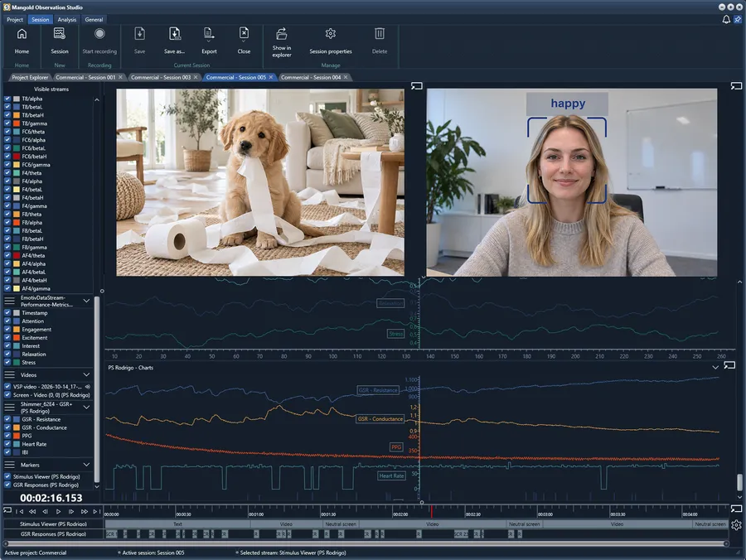Uncheck GSR - Conductance stream
The height and width of the screenshot is (560, 746).
coord(7,427)
